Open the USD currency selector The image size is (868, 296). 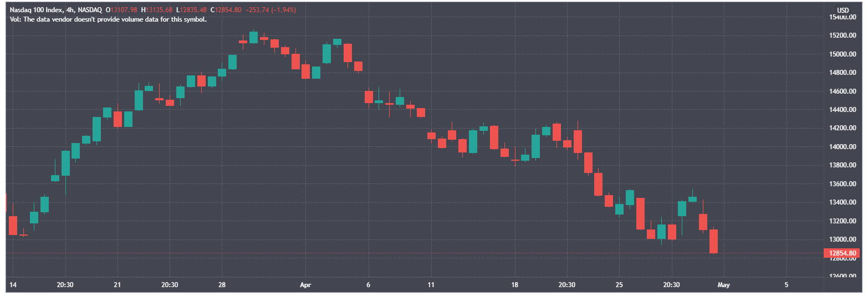click(843, 10)
